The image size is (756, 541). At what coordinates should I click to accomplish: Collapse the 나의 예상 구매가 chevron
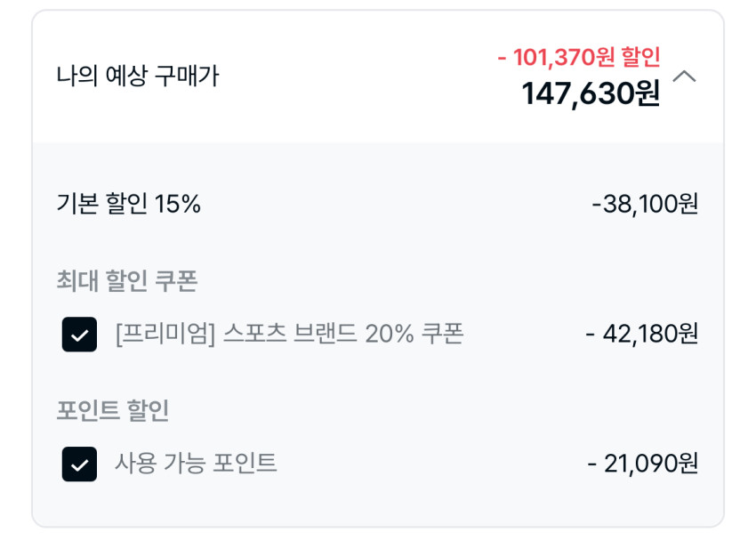point(684,77)
